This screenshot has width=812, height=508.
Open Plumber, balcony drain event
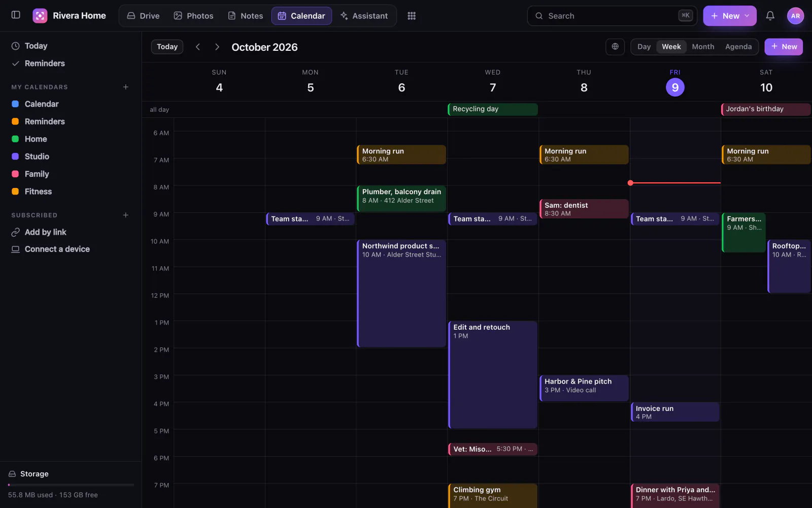point(401,198)
